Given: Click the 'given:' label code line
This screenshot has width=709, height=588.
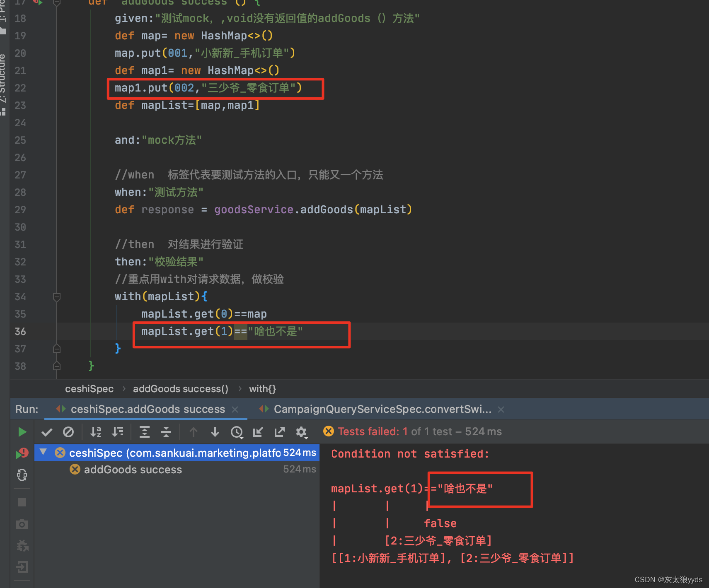Looking at the screenshot, I should [x=267, y=18].
